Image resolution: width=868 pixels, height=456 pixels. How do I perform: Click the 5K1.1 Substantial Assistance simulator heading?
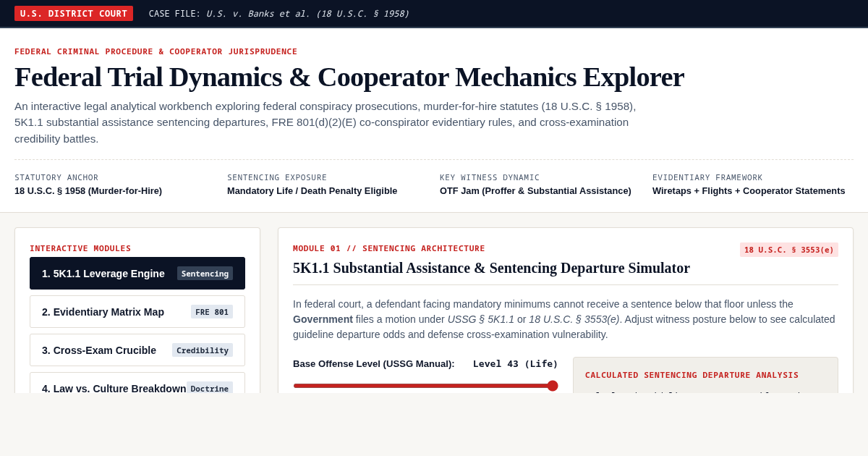click(x=491, y=268)
